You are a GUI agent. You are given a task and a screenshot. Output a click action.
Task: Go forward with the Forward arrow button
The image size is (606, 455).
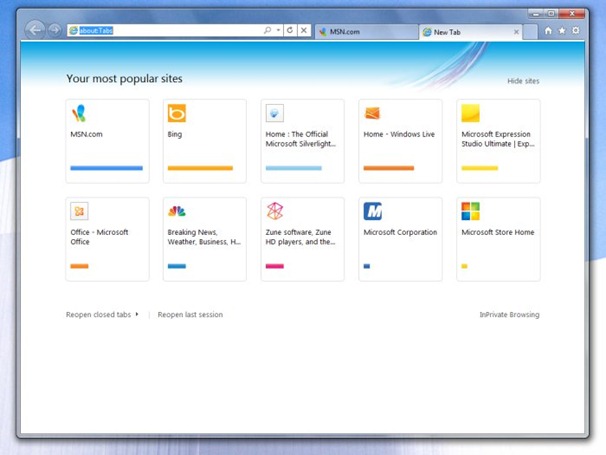coord(54,30)
